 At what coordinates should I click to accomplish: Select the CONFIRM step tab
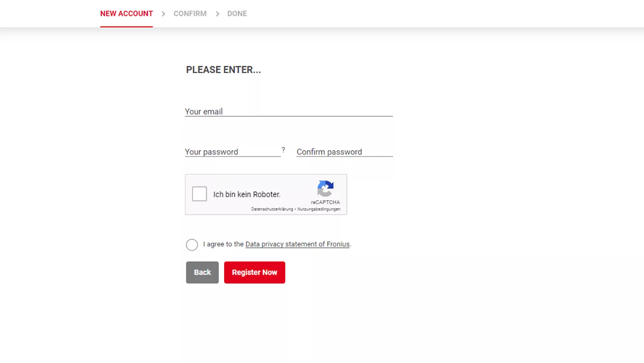[x=190, y=14]
